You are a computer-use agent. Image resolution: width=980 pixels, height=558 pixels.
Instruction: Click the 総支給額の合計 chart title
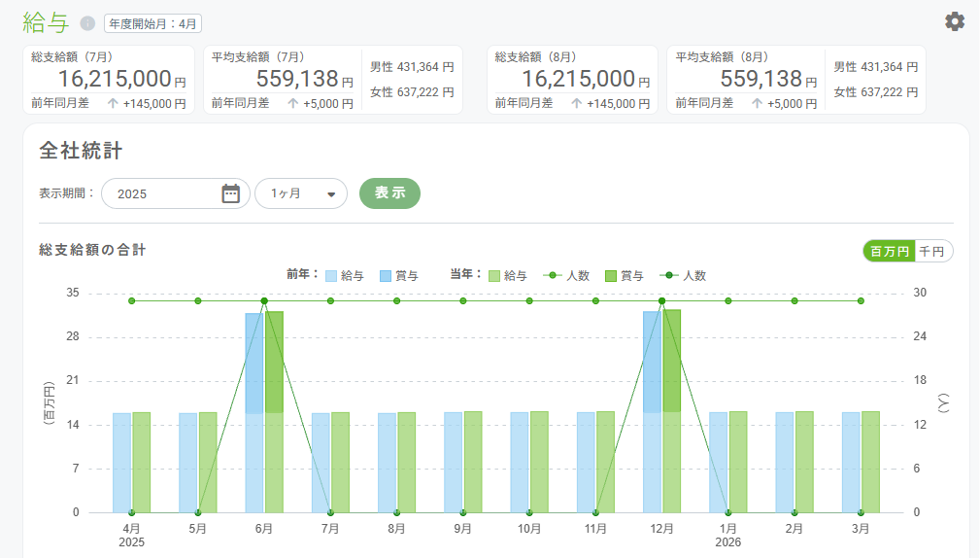click(92, 250)
